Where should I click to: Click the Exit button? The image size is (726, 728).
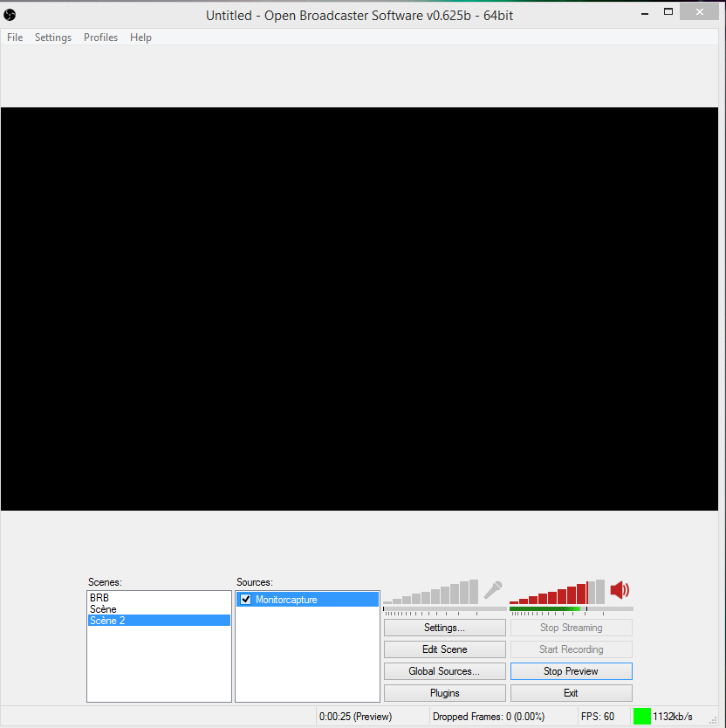(x=572, y=693)
